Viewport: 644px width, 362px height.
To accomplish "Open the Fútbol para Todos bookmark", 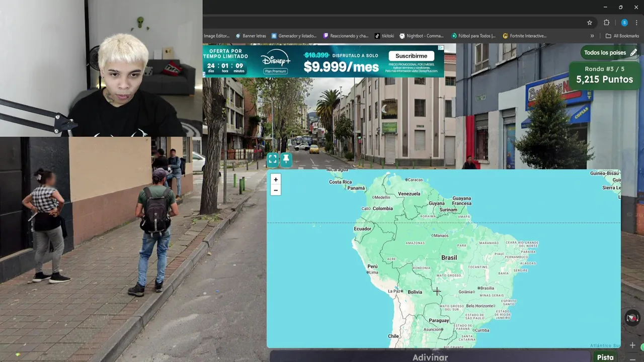I will click(x=473, y=36).
